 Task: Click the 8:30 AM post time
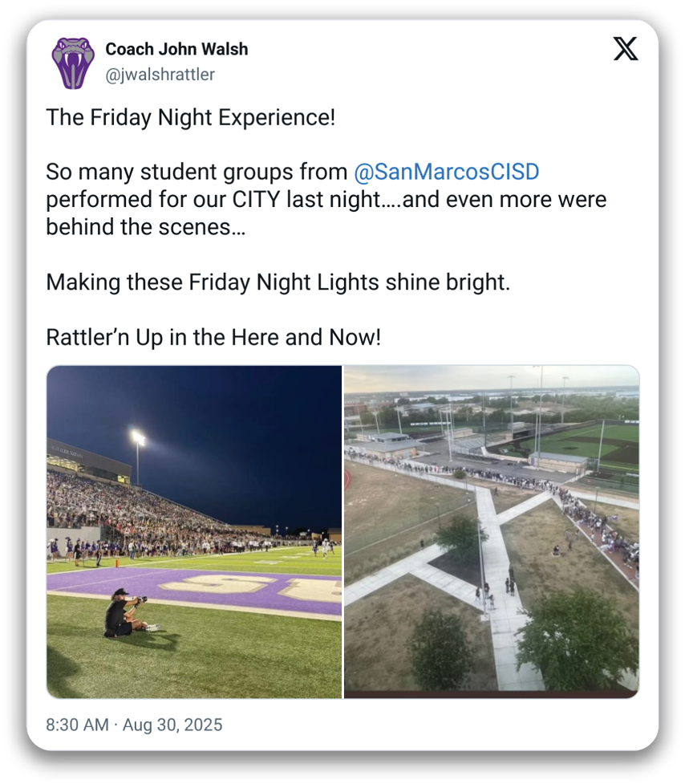coord(77,725)
